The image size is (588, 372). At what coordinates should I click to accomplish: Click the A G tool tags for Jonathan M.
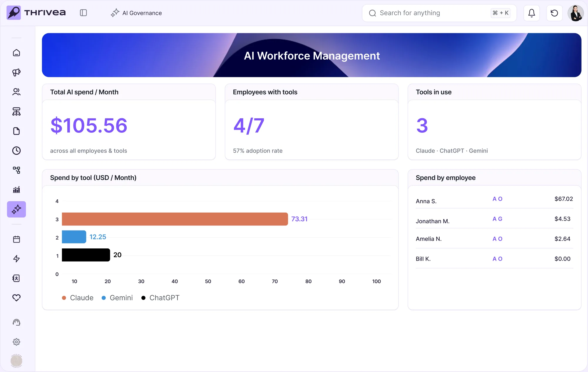coord(497,219)
